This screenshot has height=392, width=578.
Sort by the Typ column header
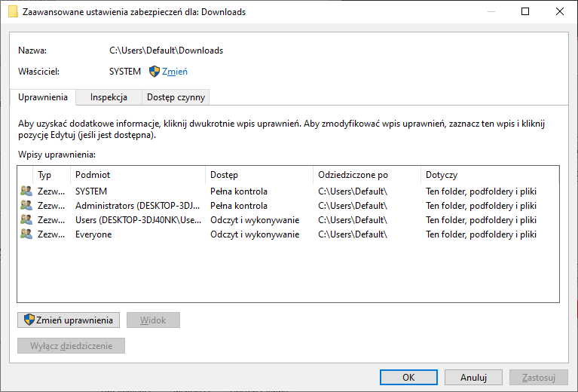pyautogui.click(x=51, y=175)
